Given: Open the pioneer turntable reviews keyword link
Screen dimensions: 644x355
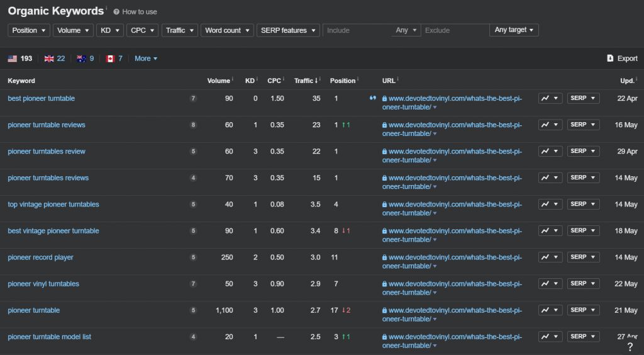Looking at the screenshot, I should point(47,125).
